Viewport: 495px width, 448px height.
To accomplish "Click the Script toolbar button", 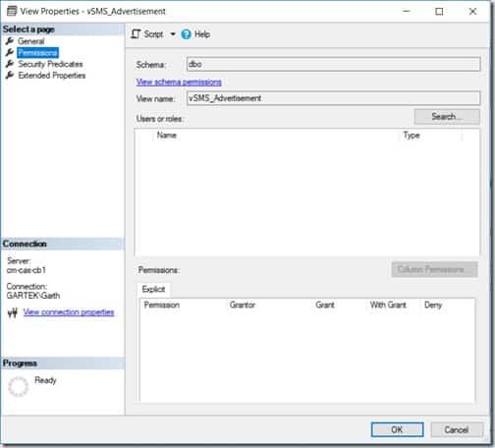I will [x=147, y=34].
